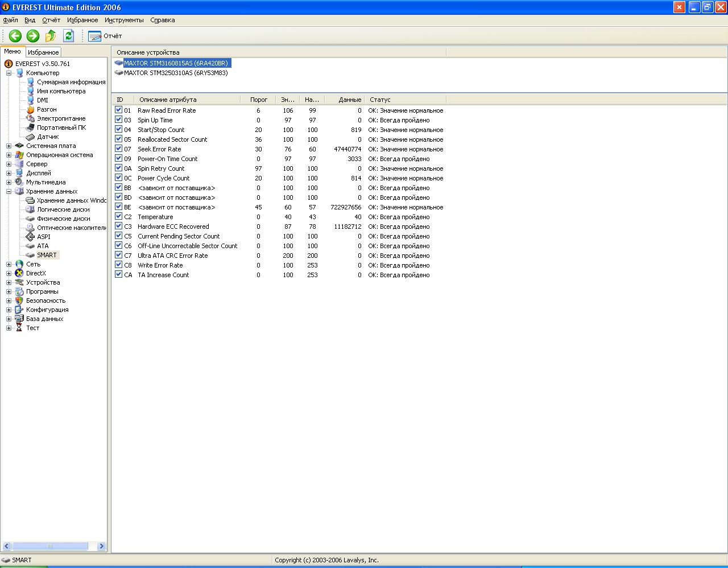The height and width of the screenshot is (568, 728).
Task: Toggle checkbox for Power-On Time Count
Action: point(118,158)
